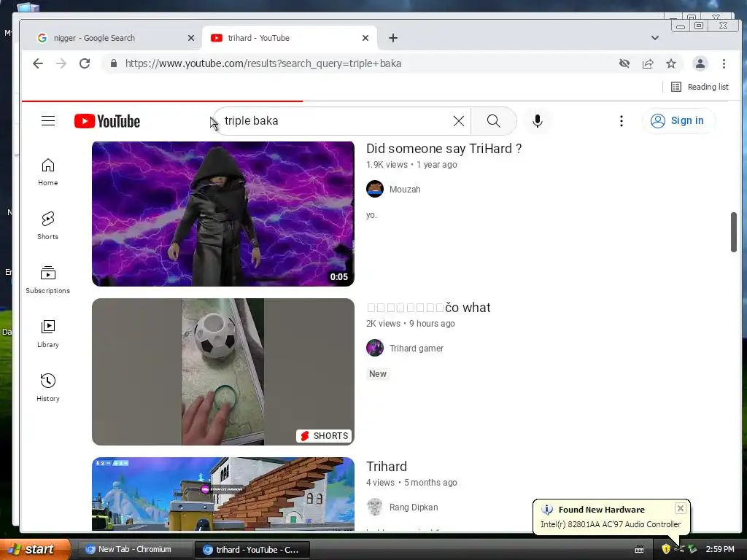Open the soccer ball Shorts thumbnail

pos(223,372)
